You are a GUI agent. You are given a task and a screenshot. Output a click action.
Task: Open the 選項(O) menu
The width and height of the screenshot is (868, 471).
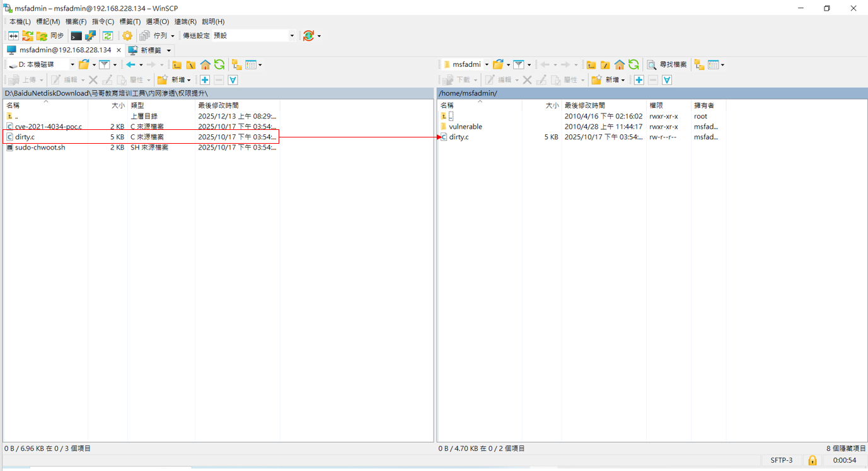click(x=158, y=21)
